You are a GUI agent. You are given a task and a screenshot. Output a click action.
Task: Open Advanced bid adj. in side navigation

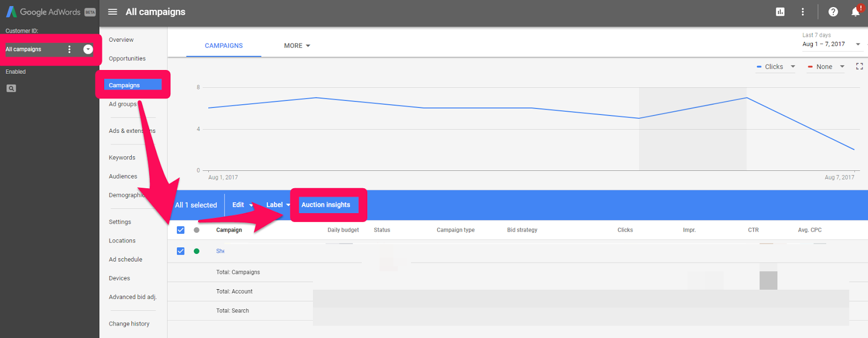pos(132,297)
